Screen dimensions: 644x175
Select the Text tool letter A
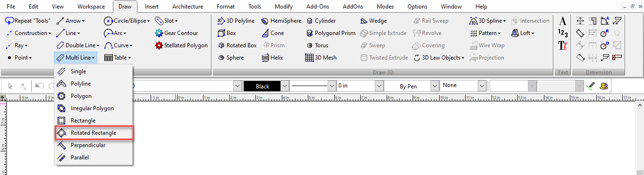[x=562, y=21]
